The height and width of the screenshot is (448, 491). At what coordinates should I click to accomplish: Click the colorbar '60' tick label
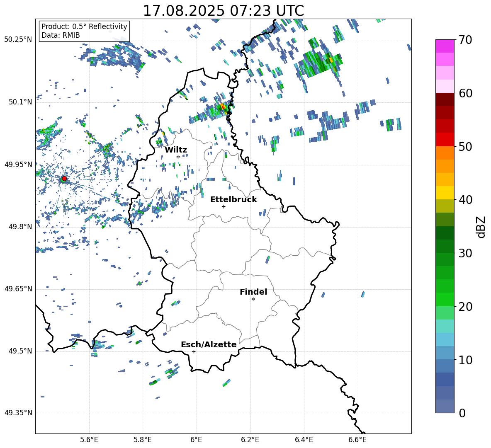point(465,93)
